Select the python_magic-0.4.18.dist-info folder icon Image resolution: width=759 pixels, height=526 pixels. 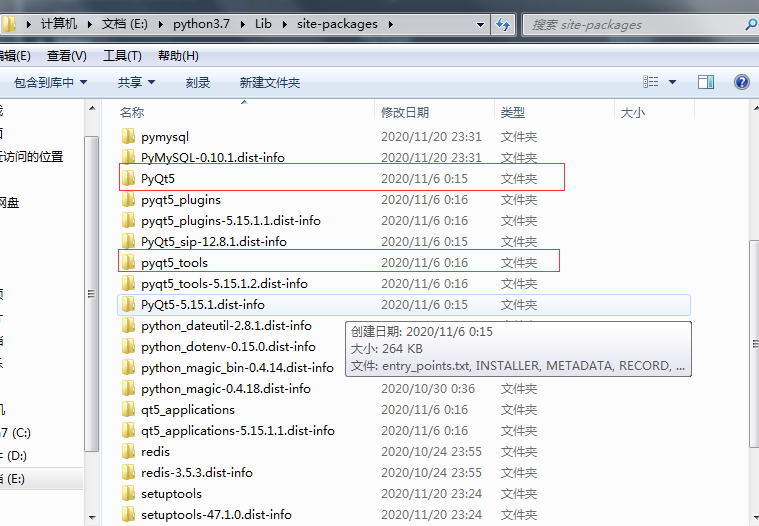click(x=128, y=388)
